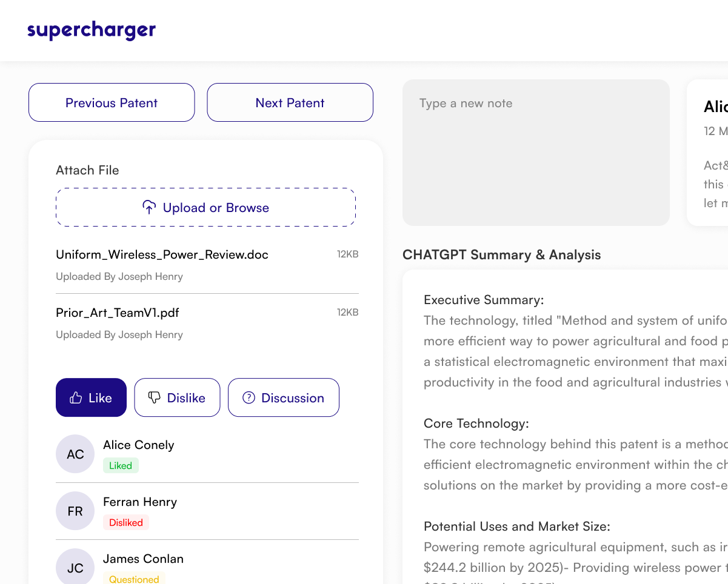This screenshot has height=584, width=728.
Task: Click Alice Conely's AC avatar
Action: pyautogui.click(x=75, y=454)
